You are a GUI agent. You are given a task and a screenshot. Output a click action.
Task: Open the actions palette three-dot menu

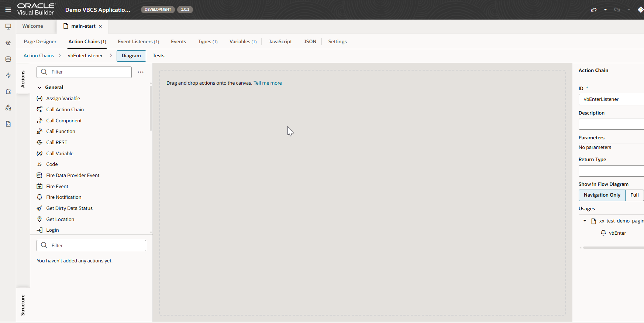click(141, 72)
